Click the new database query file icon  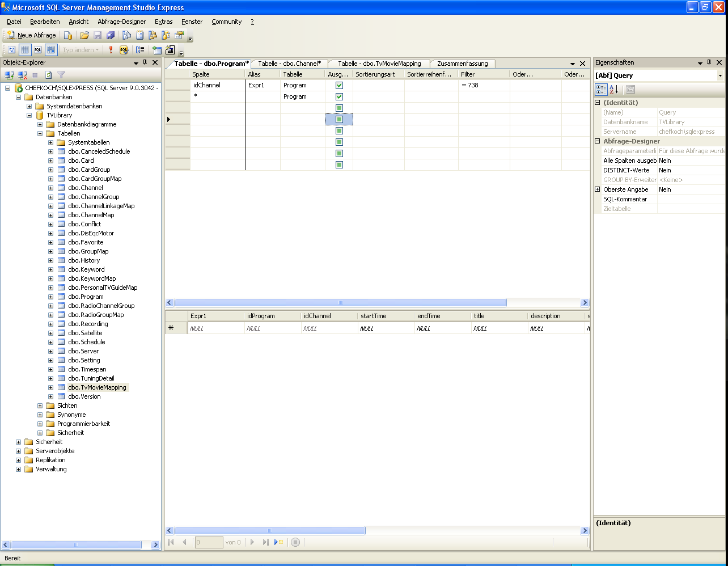pos(68,35)
